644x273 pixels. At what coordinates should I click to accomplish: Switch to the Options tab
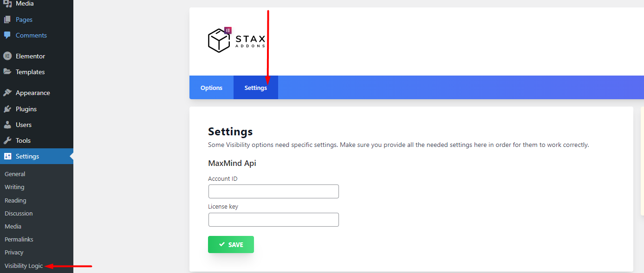tap(211, 87)
